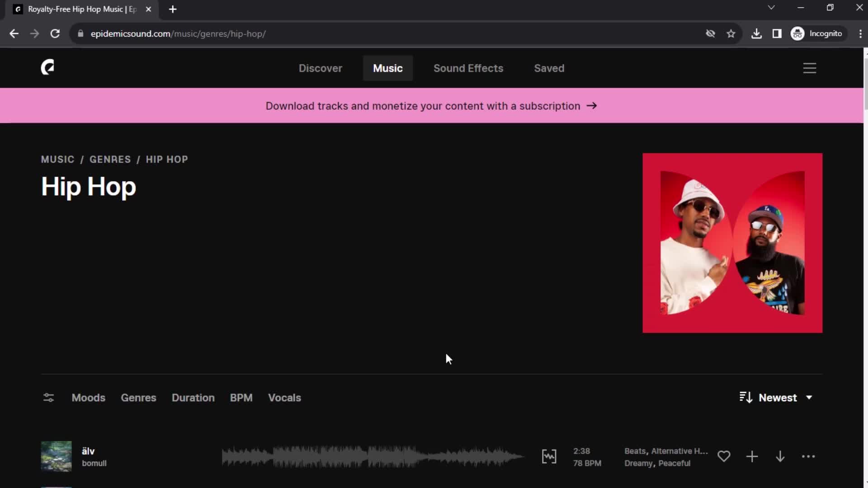View site info lock icon

80,33
